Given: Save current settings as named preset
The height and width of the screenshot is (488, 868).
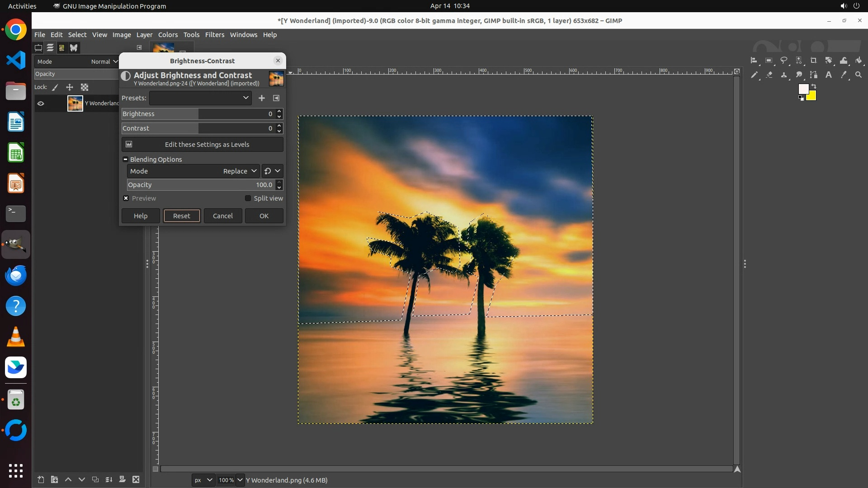Looking at the screenshot, I should tap(262, 98).
